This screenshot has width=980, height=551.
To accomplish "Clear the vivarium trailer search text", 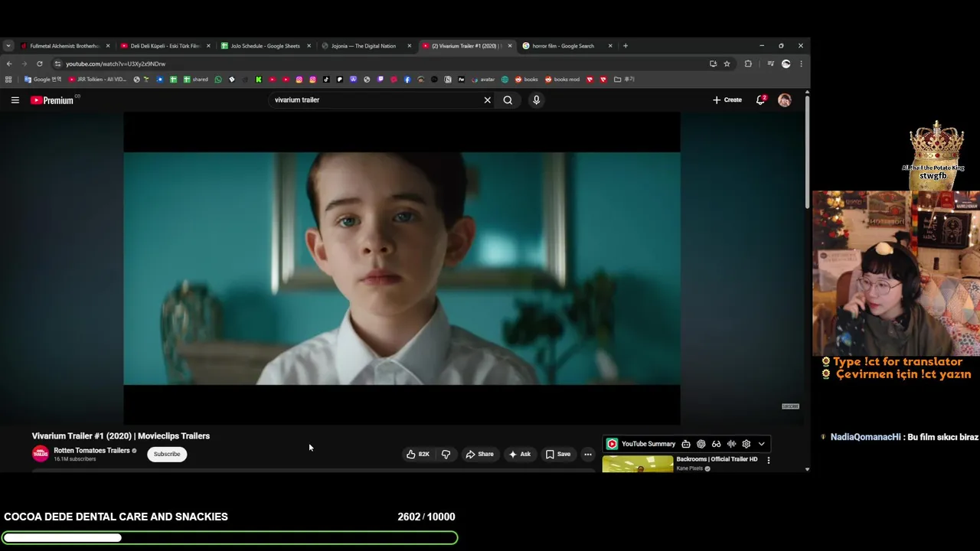I will pos(487,99).
